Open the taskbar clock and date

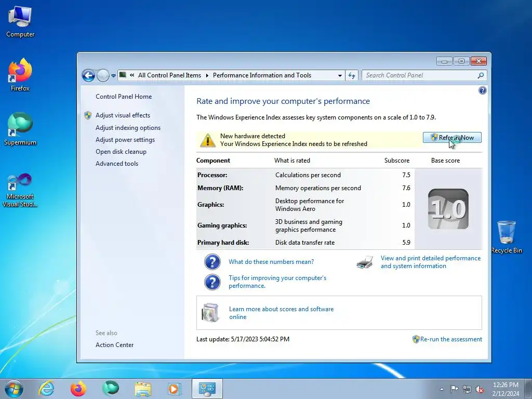(x=506, y=389)
